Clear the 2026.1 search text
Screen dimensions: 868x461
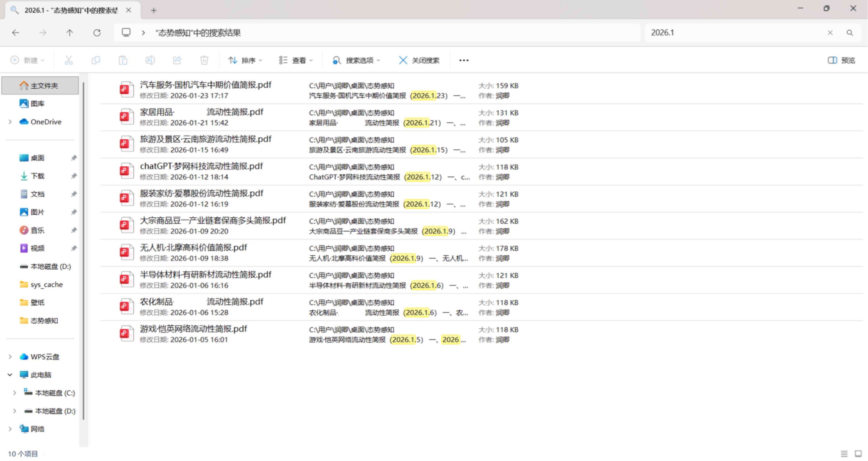click(x=830, y=33)
